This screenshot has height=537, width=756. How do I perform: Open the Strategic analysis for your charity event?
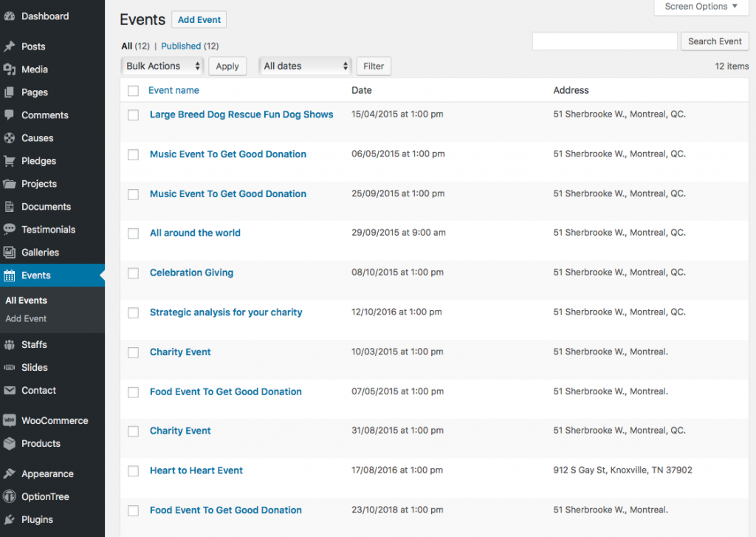[x=226, y=312]
